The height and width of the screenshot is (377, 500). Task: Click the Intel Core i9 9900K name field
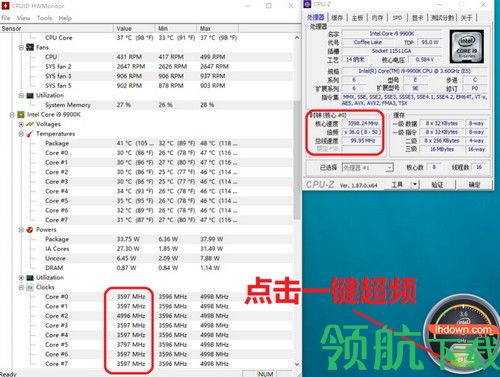[392, 34]
